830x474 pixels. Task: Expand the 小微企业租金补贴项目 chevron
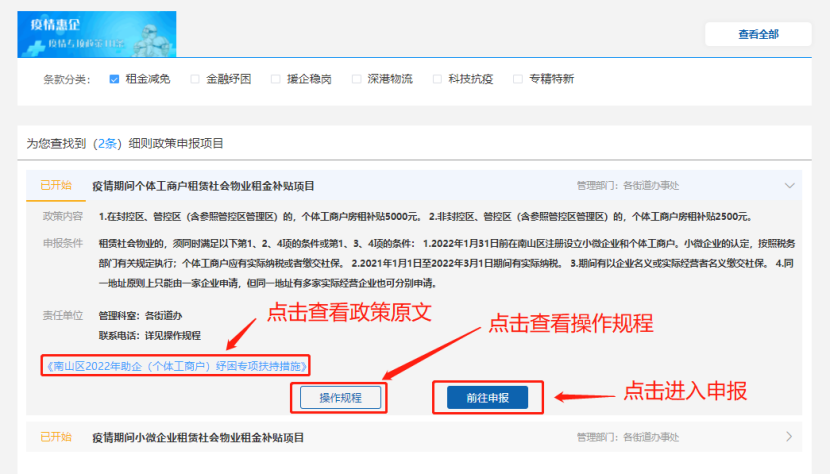tap(789, 437)
